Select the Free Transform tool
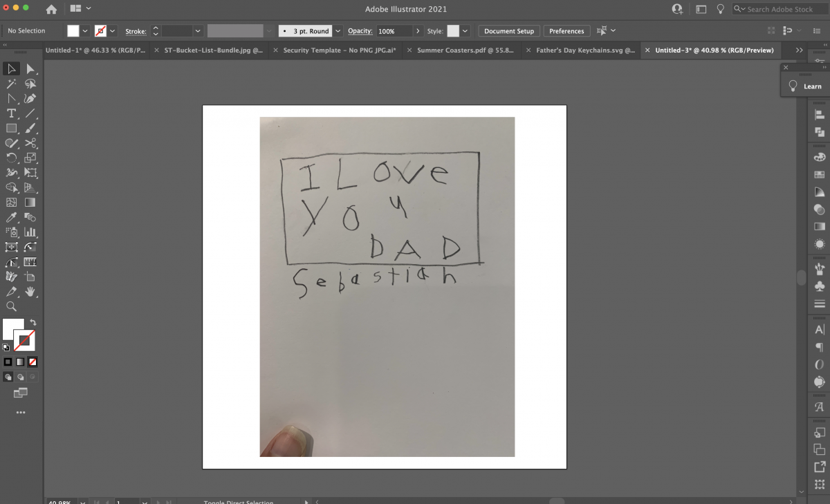This screenshot has height=504, width=830. tap(30, 173)
